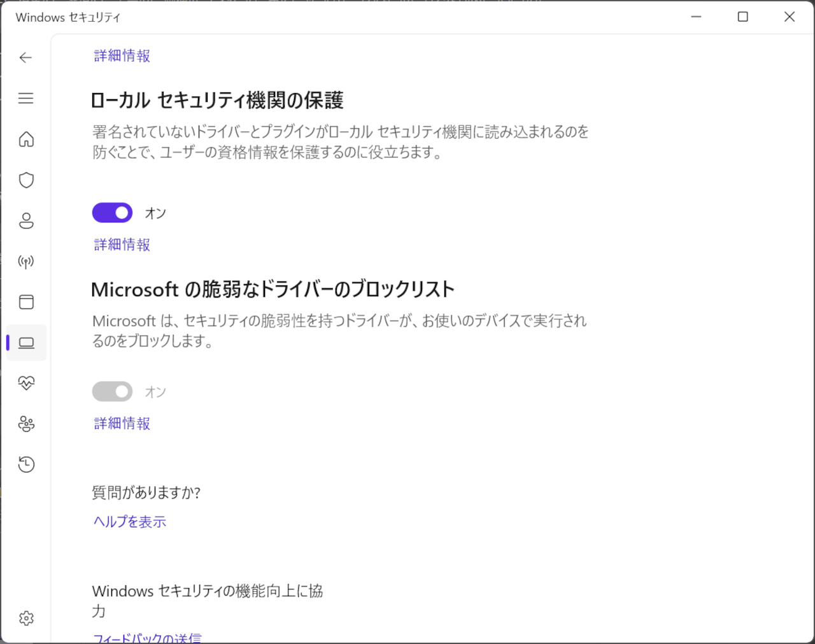Open Device performance & health heart icon
This screenshot has height=644, width=815.
click(26, 383)
